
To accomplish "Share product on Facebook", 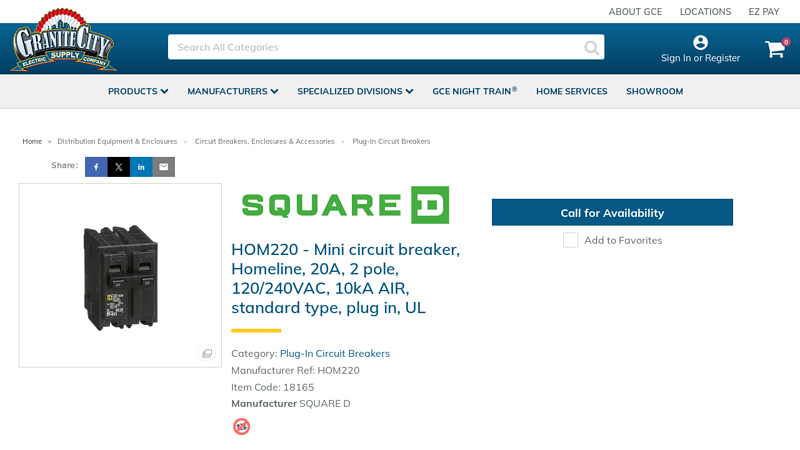I will point(96,167).
